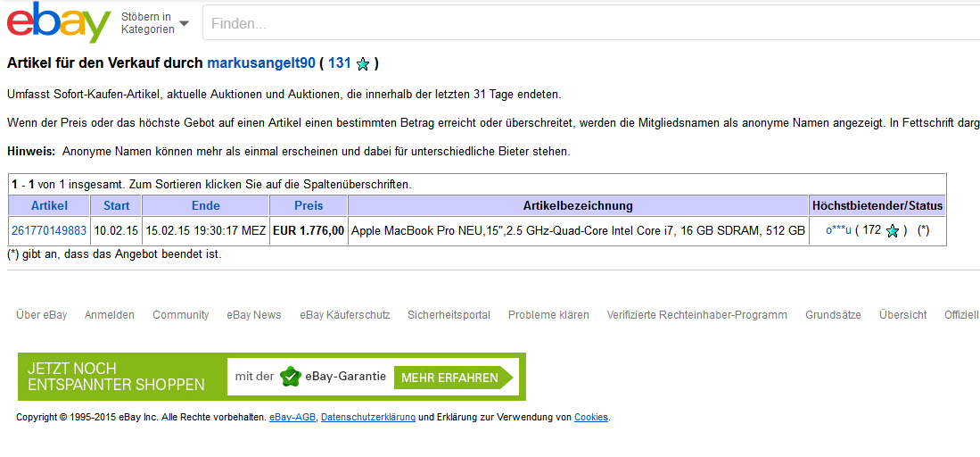Sort listings by Start date column
The width and height of the screenshot is (980, 457).
point(116,206)
